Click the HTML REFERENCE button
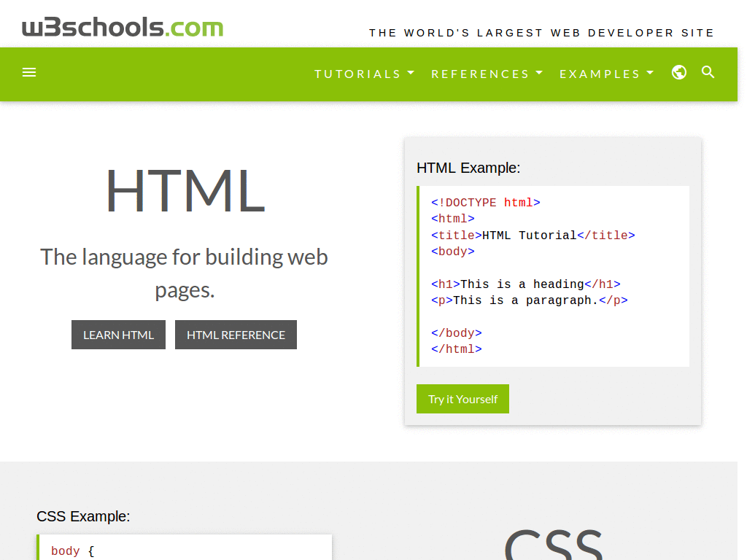Screen dimensions: 747x560 point(236,335)
